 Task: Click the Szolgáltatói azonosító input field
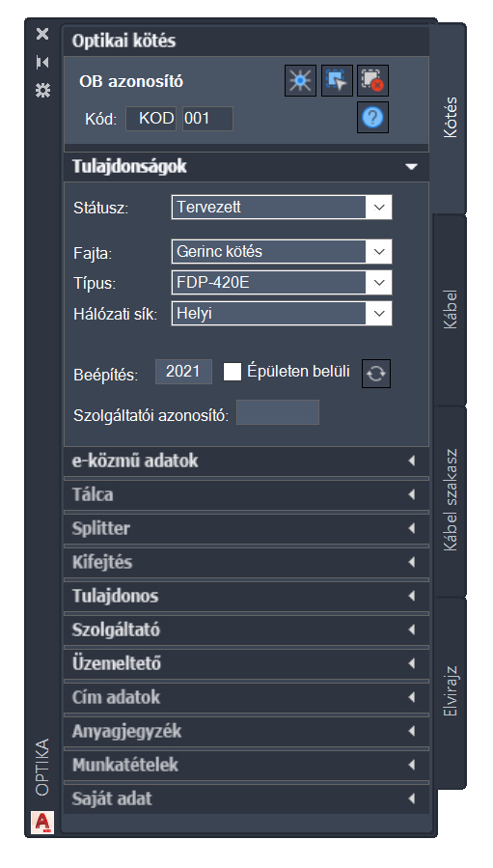pyautogui.click(x=278, y=412)
